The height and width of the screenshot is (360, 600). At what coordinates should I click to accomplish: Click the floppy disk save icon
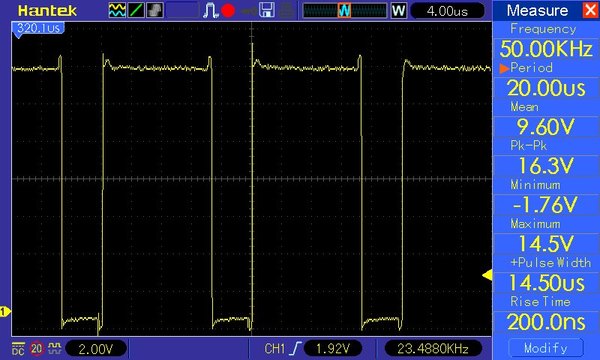(267, 10)
